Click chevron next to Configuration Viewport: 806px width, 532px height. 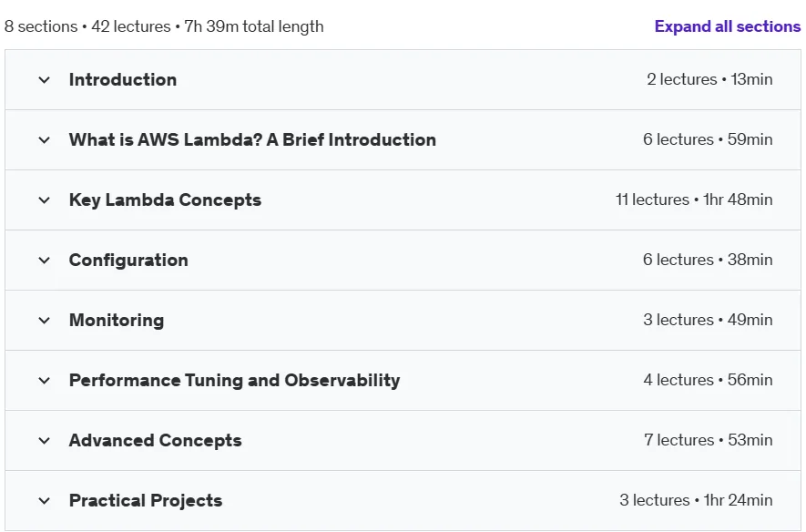[45, 261]
